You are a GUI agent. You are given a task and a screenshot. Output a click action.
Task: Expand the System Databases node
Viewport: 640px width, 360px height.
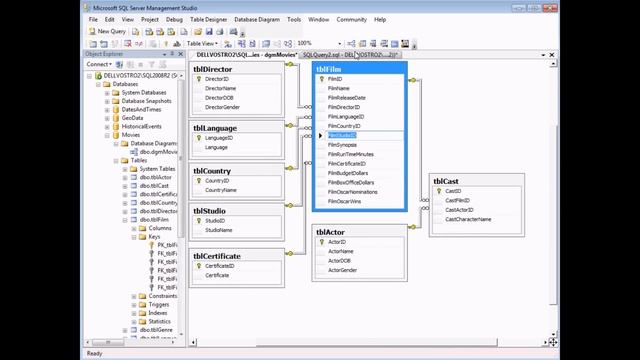(x=107, y=93)
